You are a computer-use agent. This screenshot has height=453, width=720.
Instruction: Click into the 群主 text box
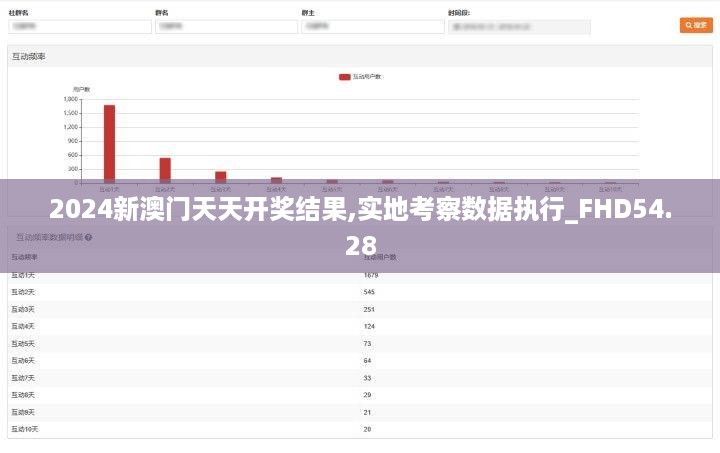click(372, 27)
